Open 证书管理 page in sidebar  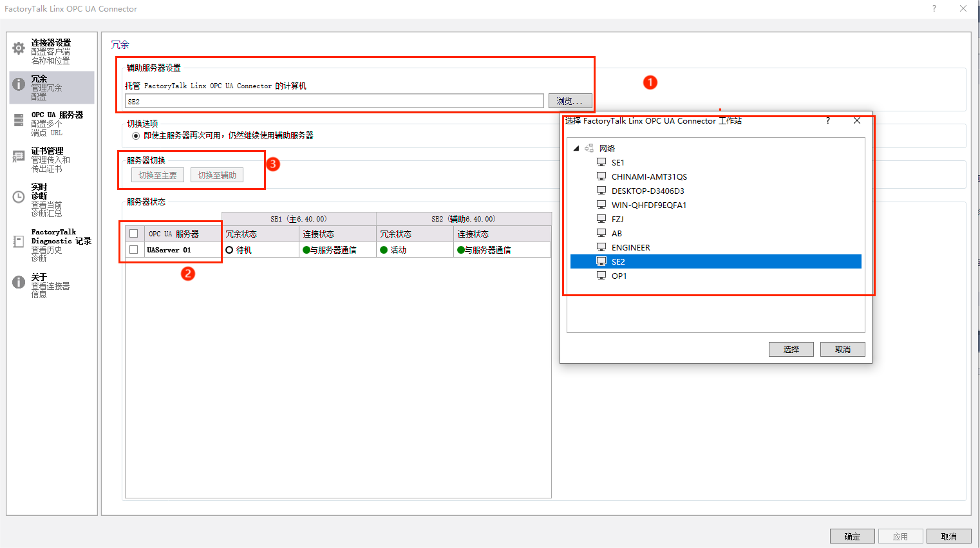click(x=52, y=160)
